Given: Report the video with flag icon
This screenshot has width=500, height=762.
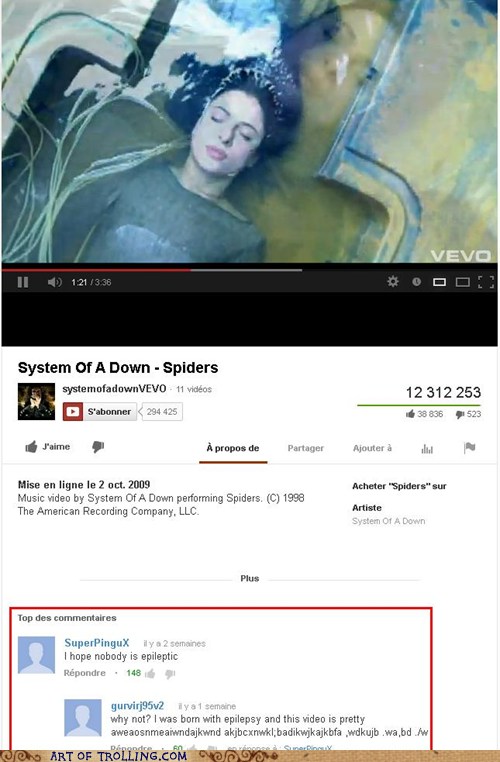Looking at the screenshot, I should pyautogui.click(x=469, y=448).
